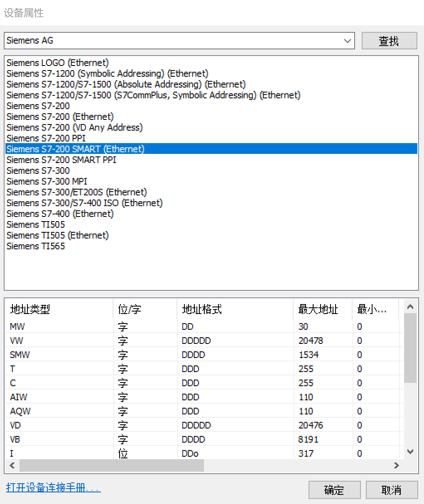The height and width of the screenshot is (504, 424).
Task: Click the up arrow on the table scrollbar
Action: coord(410,306)
